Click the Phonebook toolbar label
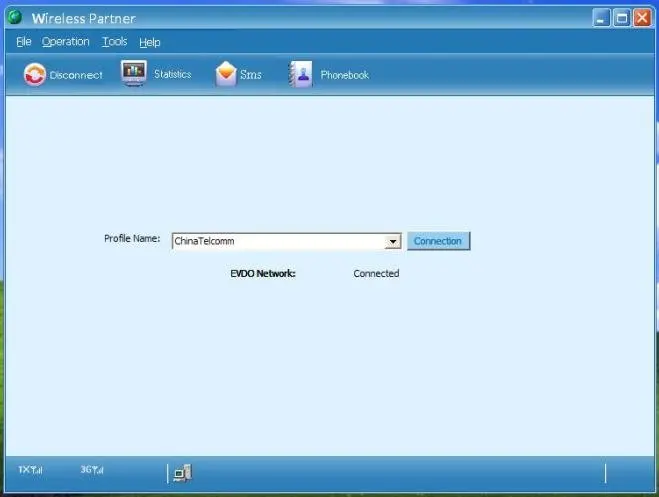 345,75
